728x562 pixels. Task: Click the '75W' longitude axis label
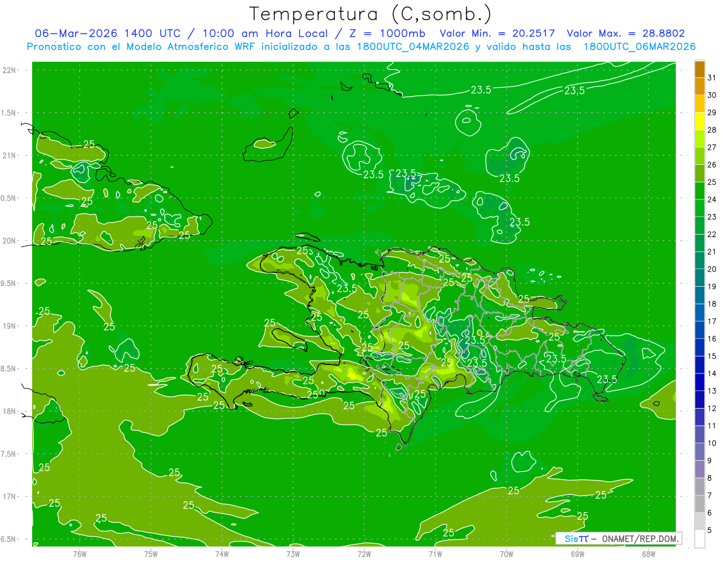tap(151, 554)
